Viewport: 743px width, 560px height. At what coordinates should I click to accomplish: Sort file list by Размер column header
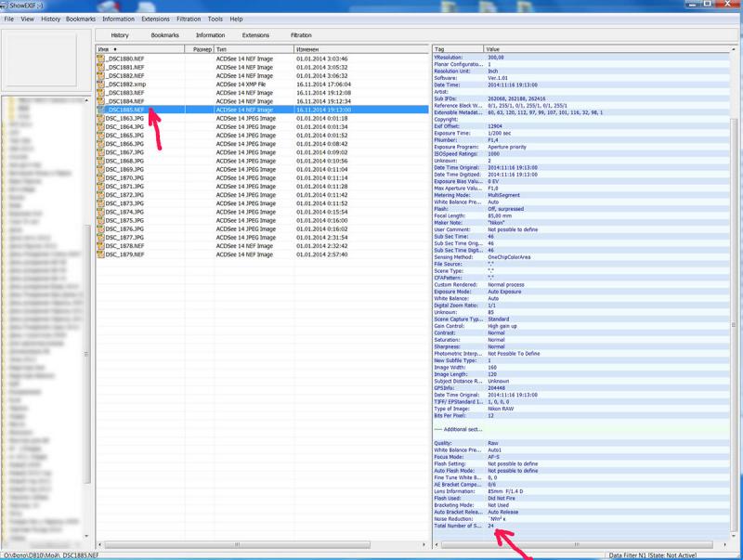(x=200, y=49)
